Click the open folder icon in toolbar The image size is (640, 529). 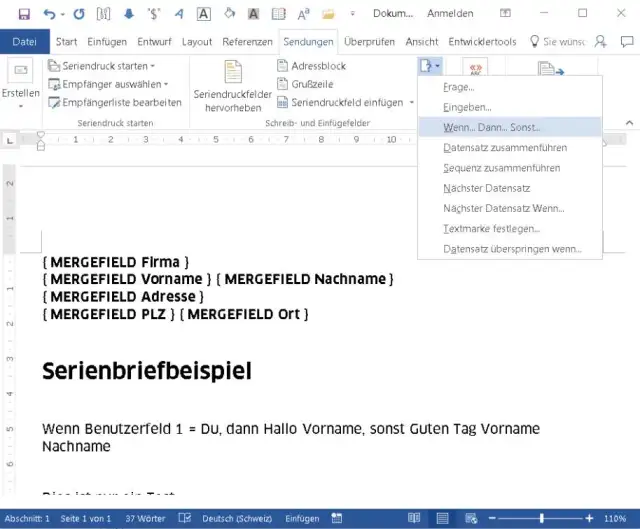(328, 14)
